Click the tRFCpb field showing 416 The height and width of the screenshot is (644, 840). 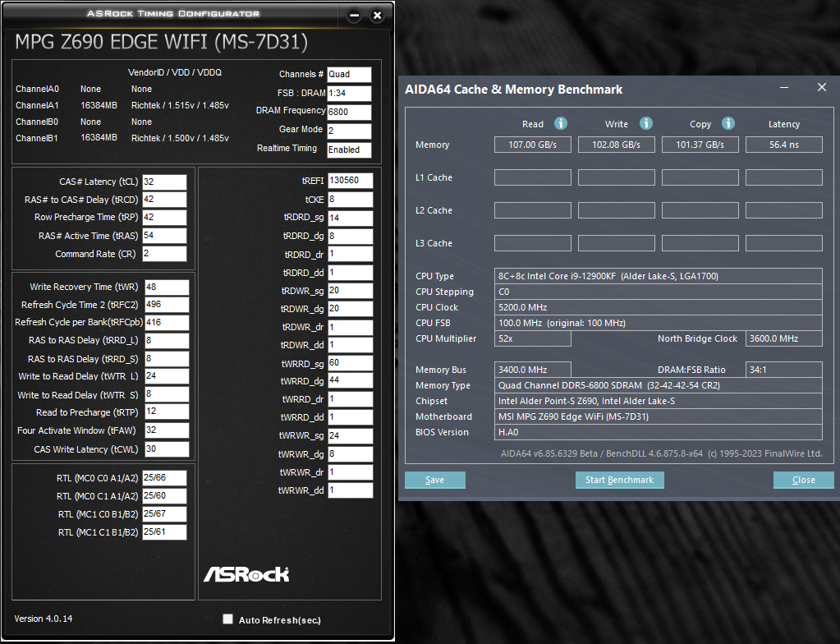(168, 323)
